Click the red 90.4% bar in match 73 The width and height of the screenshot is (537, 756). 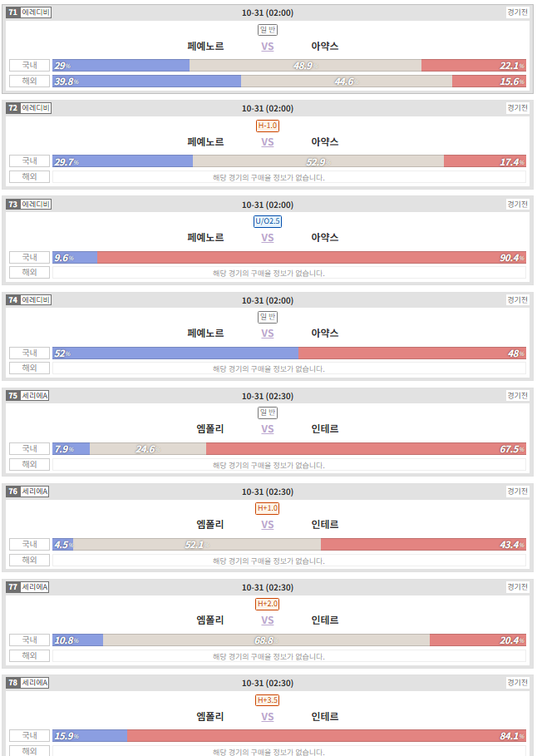pyautogui.click(x=312, y=258)
